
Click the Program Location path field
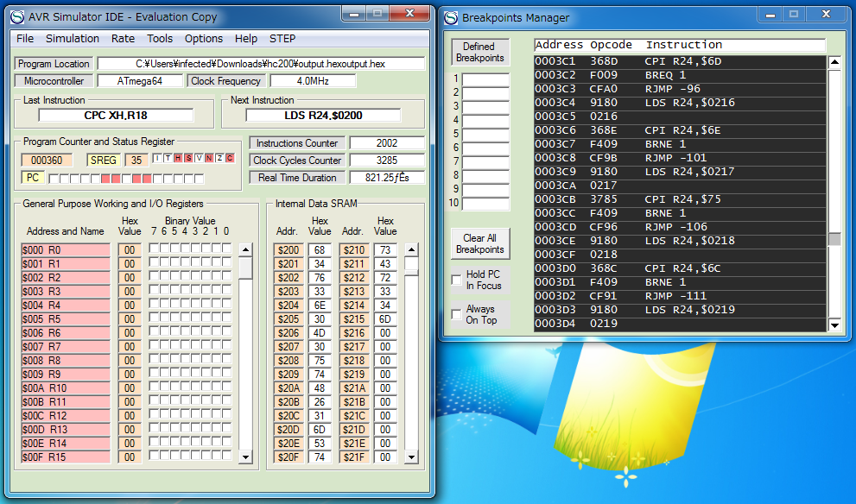(x=261, y=64)
